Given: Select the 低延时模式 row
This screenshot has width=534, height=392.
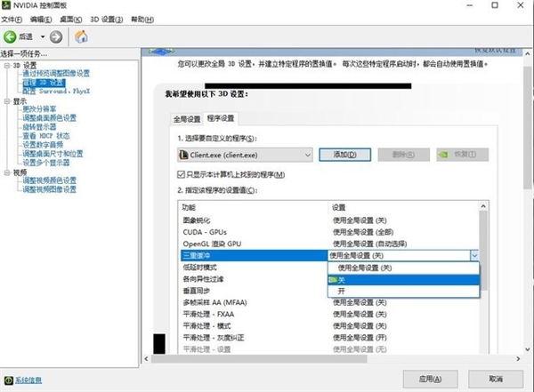Looking at the screenshot, I should 254,268.
